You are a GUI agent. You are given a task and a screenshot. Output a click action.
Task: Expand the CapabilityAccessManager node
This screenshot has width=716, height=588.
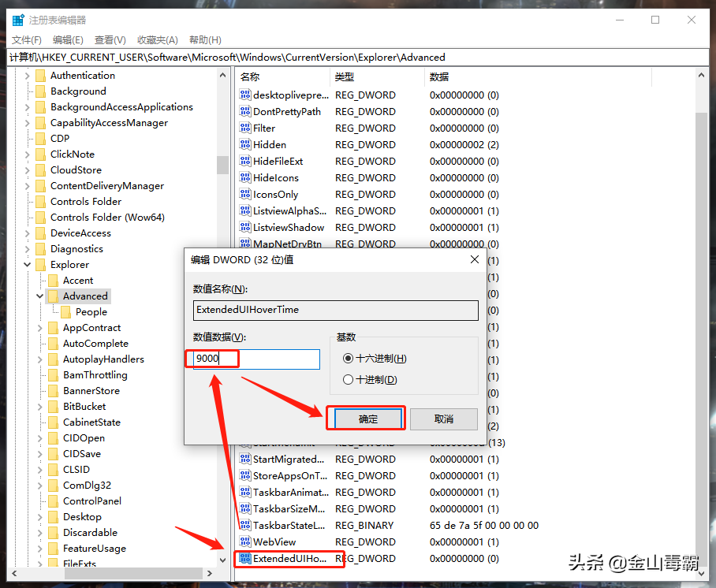pos(27,123)
